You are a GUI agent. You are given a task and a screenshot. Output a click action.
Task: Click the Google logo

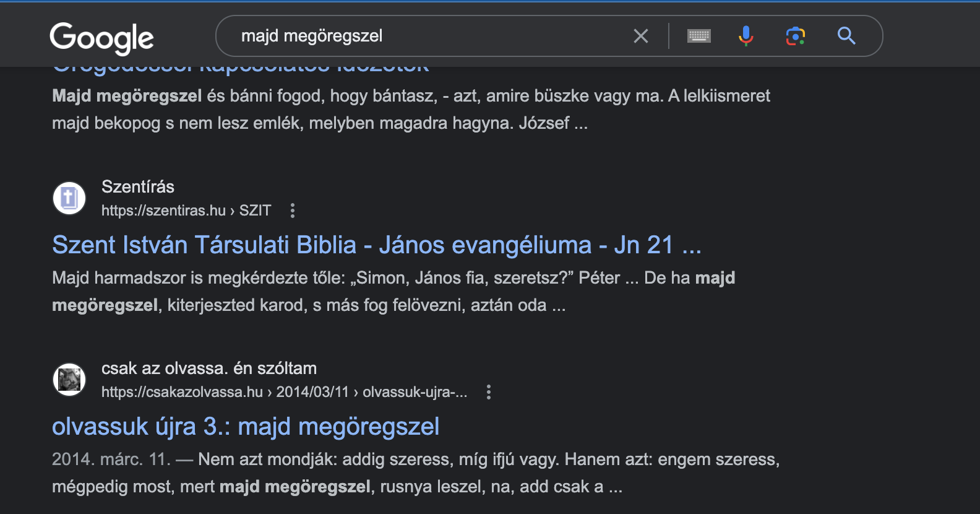click(101, 38)
